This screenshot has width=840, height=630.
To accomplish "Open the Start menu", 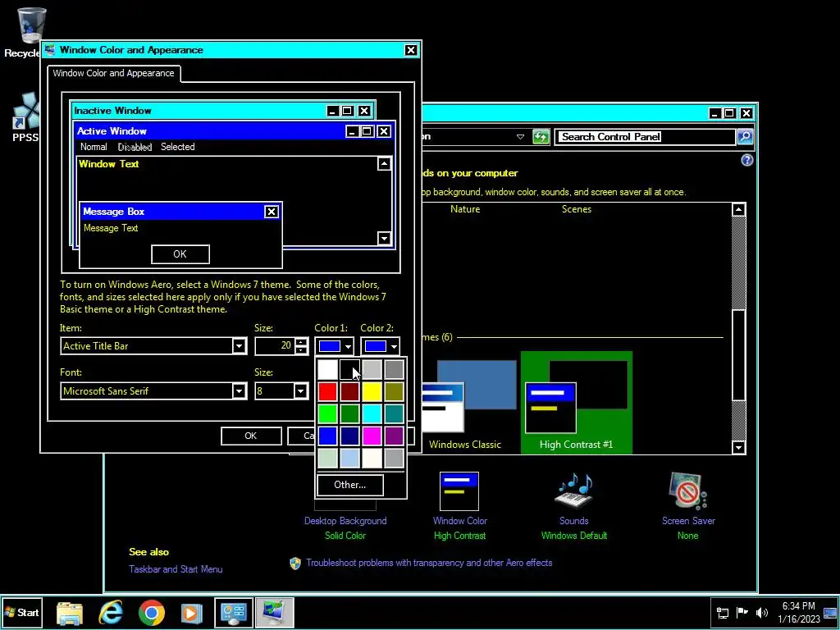I will point(22,612).
